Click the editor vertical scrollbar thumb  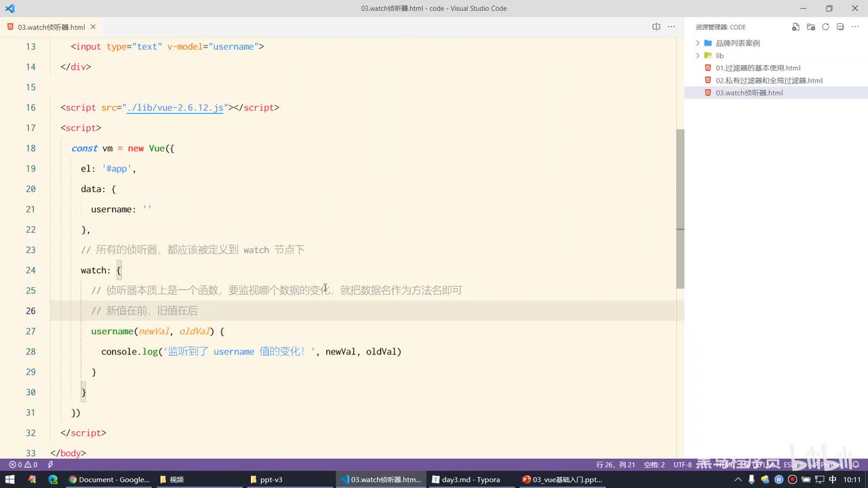tap(680, 208)
